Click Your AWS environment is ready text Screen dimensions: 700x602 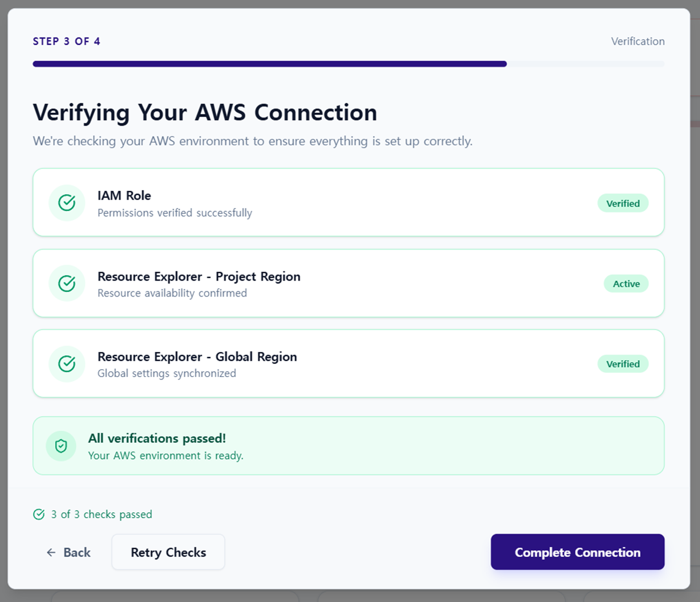click(166, 456)
